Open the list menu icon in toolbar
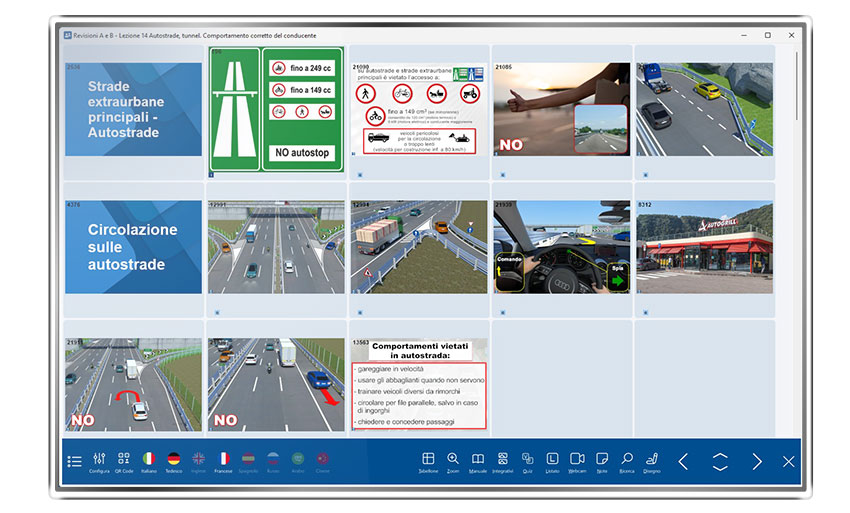The width and height of the screenshot is (850, 513). [74, 461]
